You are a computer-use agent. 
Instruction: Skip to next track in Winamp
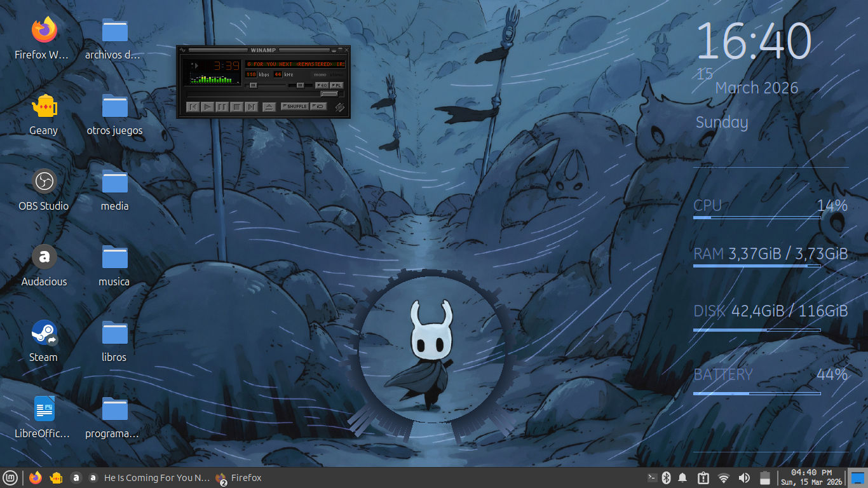(x=251, y=107)
